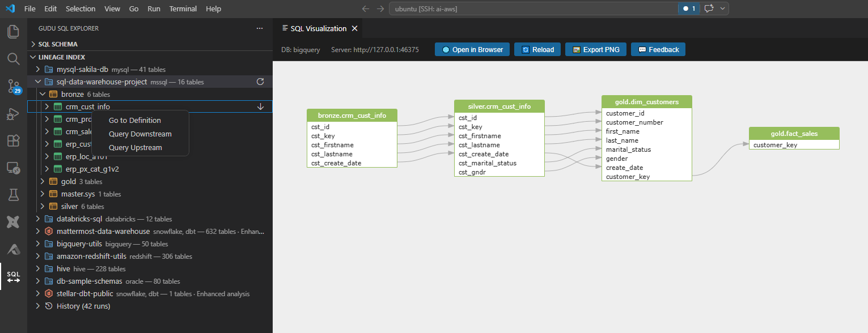Select the gold.fact_sales table in diagram
Image resolution: width=868 pixels, height=333 pixels.
coord(794,133)
